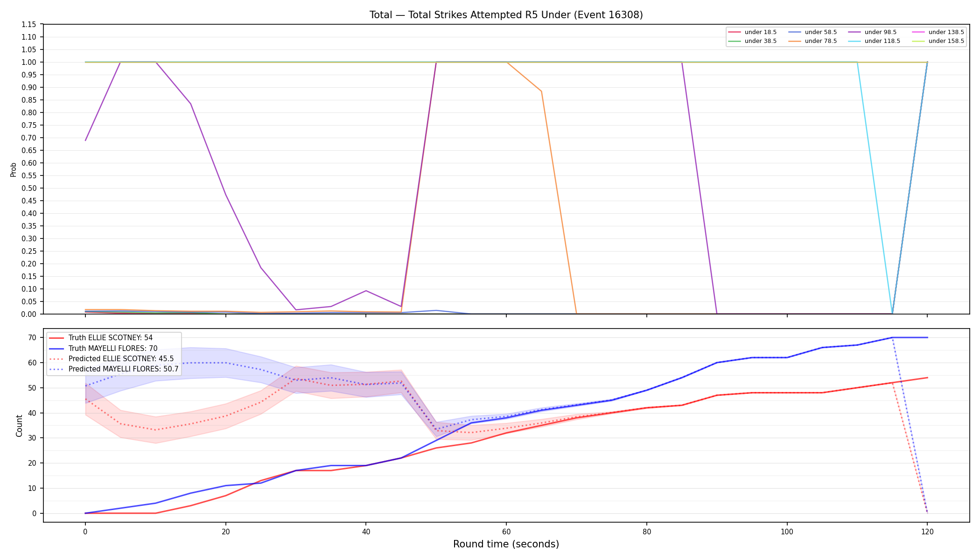
Task: Select the 'under 38.5' legend entry
Action: [x=752, y=41]
